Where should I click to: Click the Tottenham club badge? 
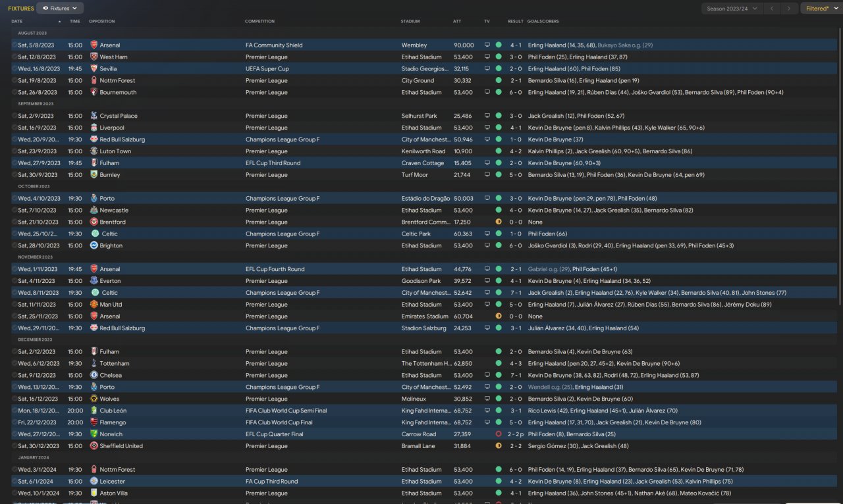[94, 364]
